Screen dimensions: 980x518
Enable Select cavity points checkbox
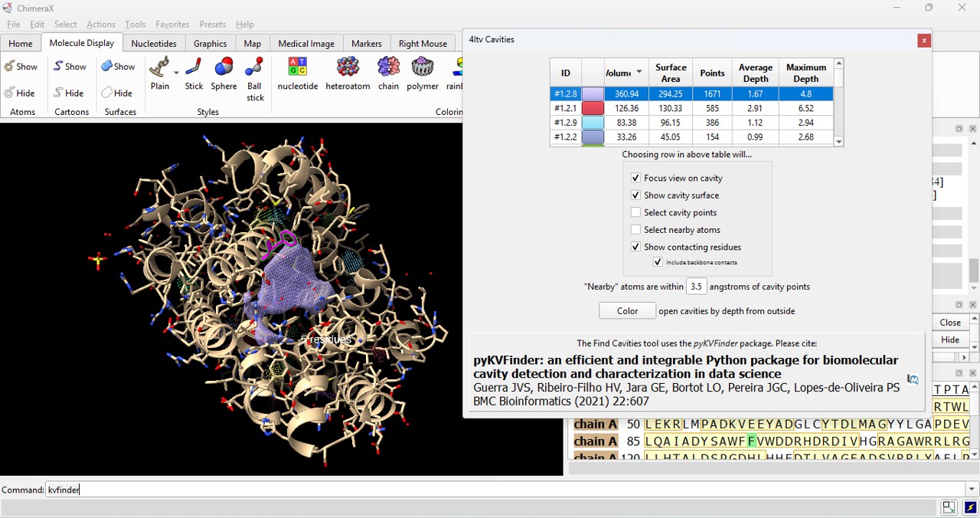pyautogui.click(x=635, y=212)
